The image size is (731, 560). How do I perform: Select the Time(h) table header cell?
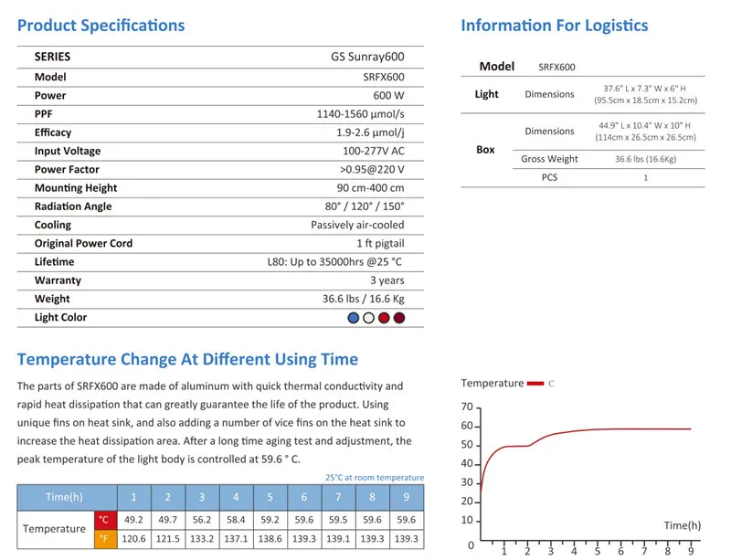[x=66, y=498]
